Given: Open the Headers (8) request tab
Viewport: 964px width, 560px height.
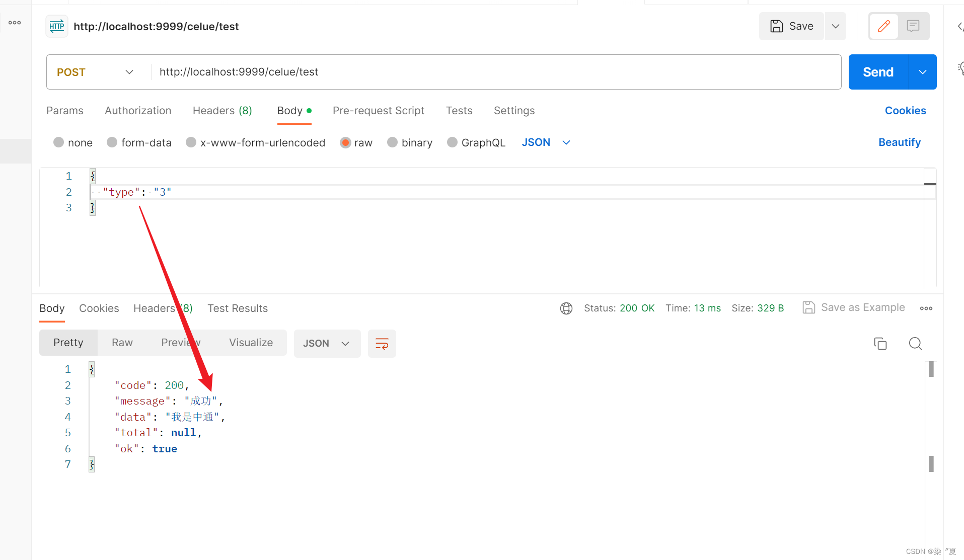Looking at the screenshot, I should [223, 111].
